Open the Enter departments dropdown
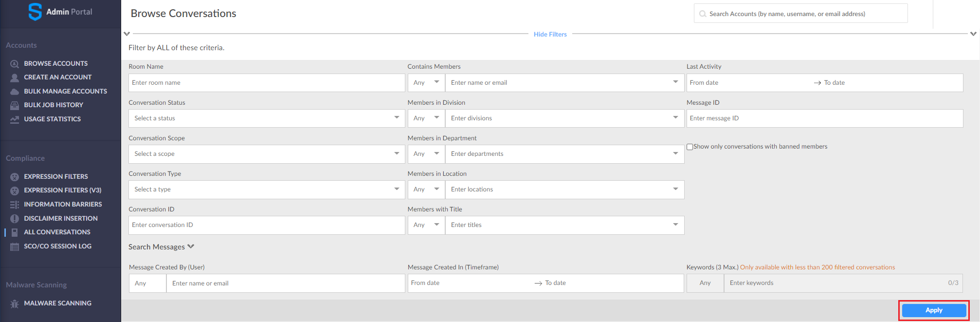The image size is (980, 322). click(565, 154)
